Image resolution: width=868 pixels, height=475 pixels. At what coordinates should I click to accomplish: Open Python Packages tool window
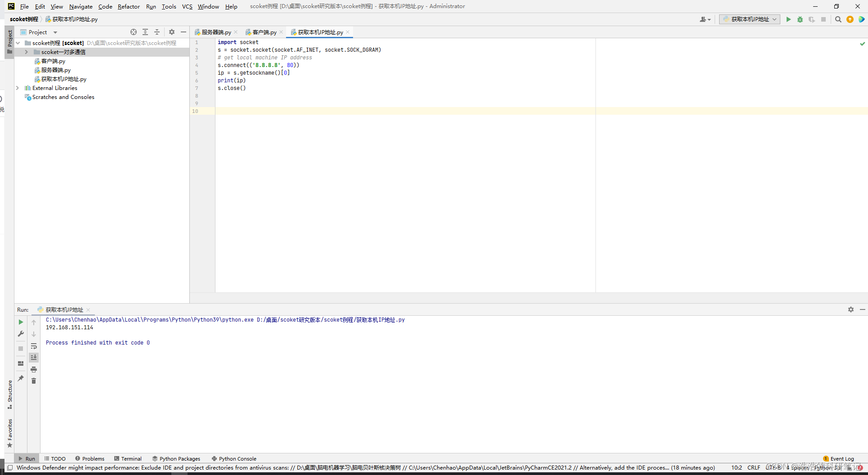click(x=176, y=459)
